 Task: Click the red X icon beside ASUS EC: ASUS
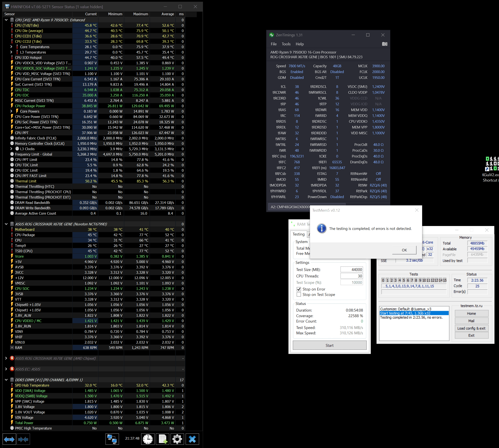12,369
